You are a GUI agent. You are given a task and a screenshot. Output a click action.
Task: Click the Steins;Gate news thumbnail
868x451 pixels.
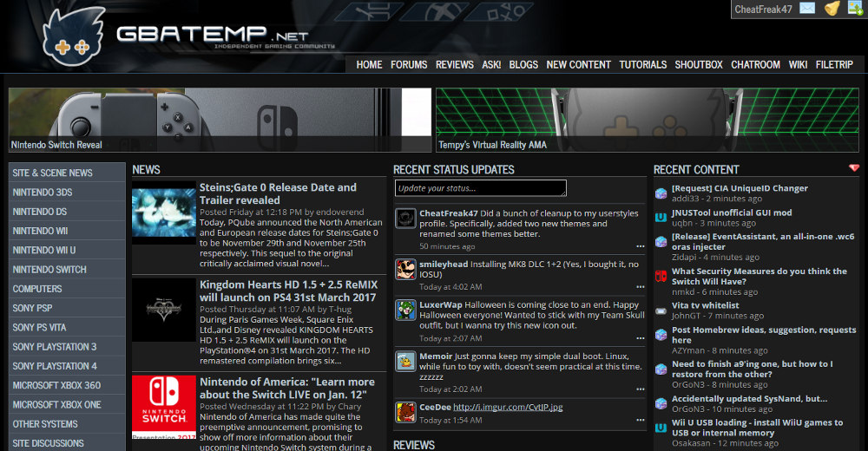pyautogui.click(x=164, y=212)
